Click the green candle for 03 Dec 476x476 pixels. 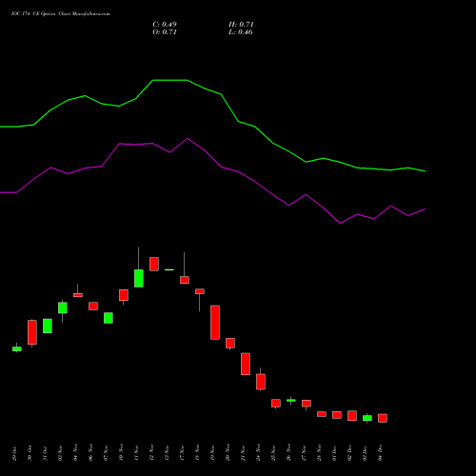(x=367, y=418)
